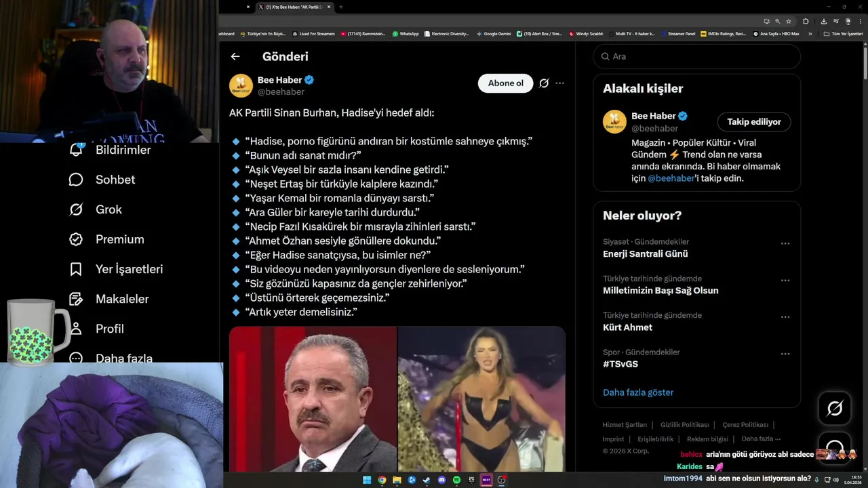Open the Windows Start button

367,480
